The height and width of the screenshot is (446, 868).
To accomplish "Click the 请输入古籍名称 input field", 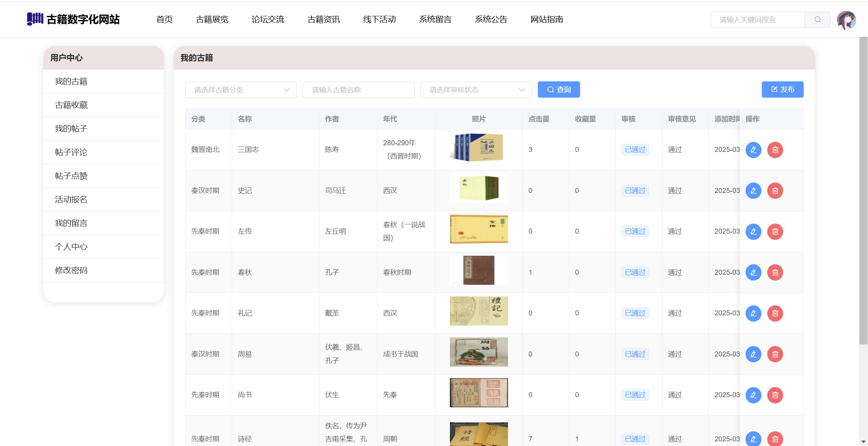I will click(x=358, y=90).
